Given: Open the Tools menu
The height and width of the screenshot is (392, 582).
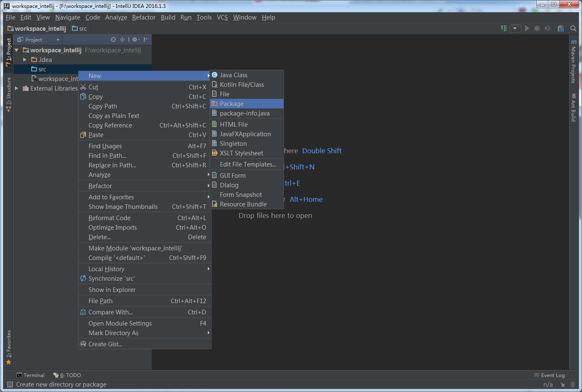Looking at the screenshot, I should 204,17.
